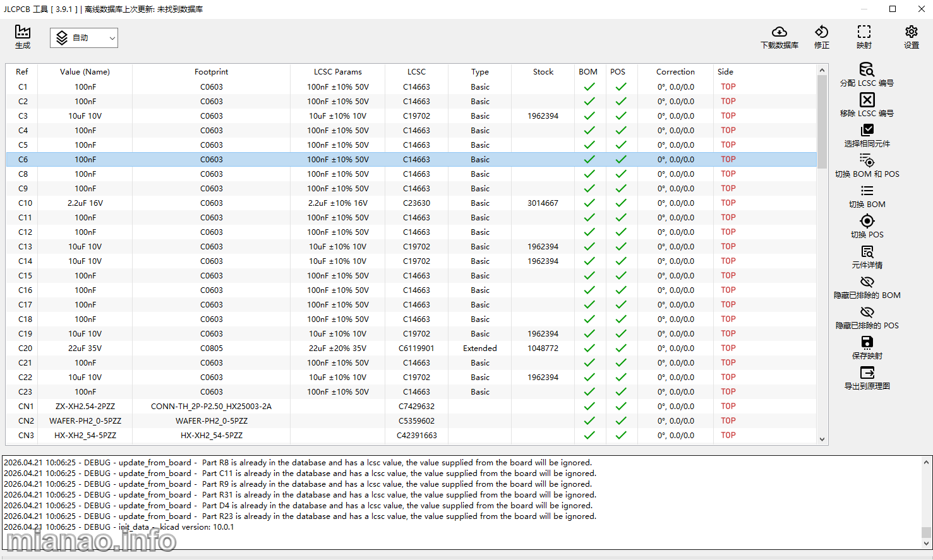Sort by the LCSC column header
Screen dimensions: 933x560
pyautogui.click(x=416, y=72)
